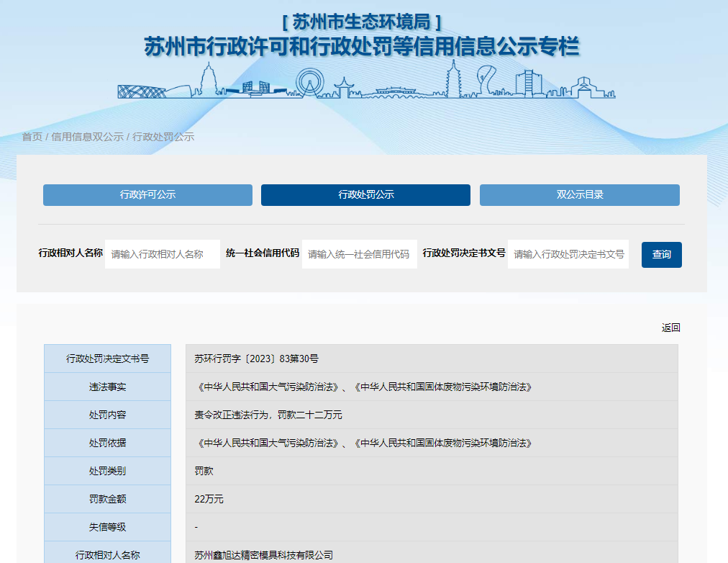Open 信用信息双公示 breadcrumb link
The width and height of the screenshot is (728, 563).
pos(87,137)
